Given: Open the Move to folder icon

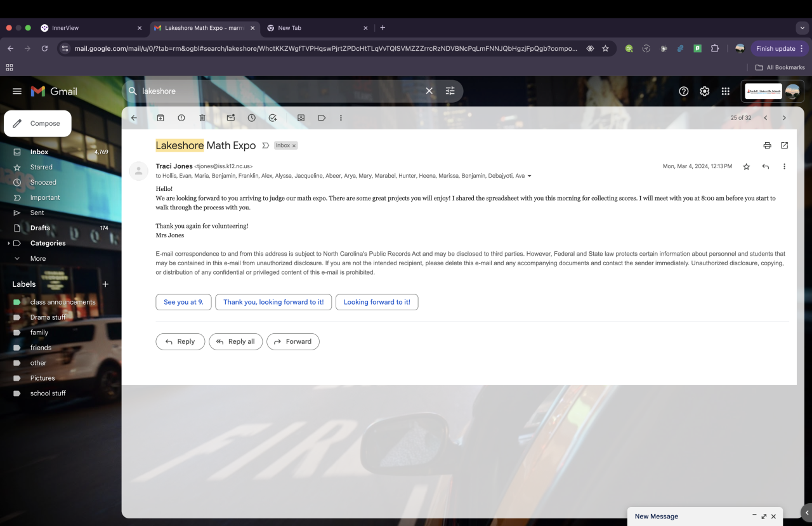Looking at the screenshot, I should (x=301, y=118).
